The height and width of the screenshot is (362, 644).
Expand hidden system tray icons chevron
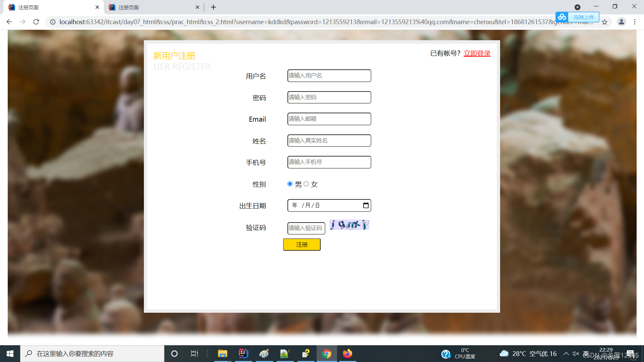tap(566, 354)
